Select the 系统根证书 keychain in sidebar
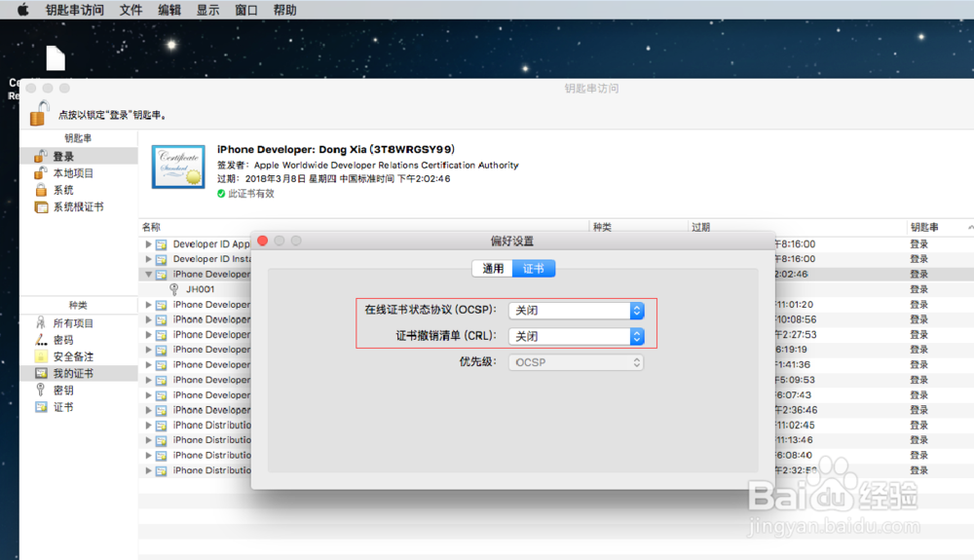 pyautogui.click(x=78, y=206)
